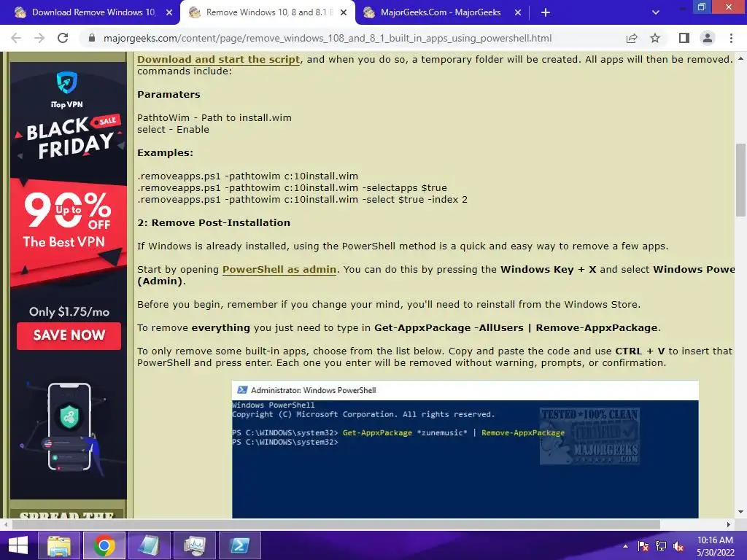Bookmark this page with the star

[x=655, y=38]
